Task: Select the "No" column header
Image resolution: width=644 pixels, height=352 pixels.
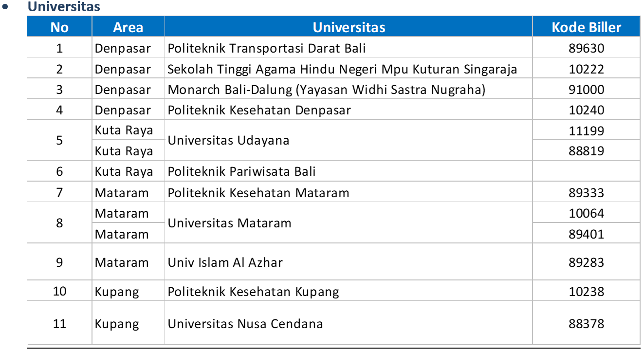Action: click(x=59, y=27)
